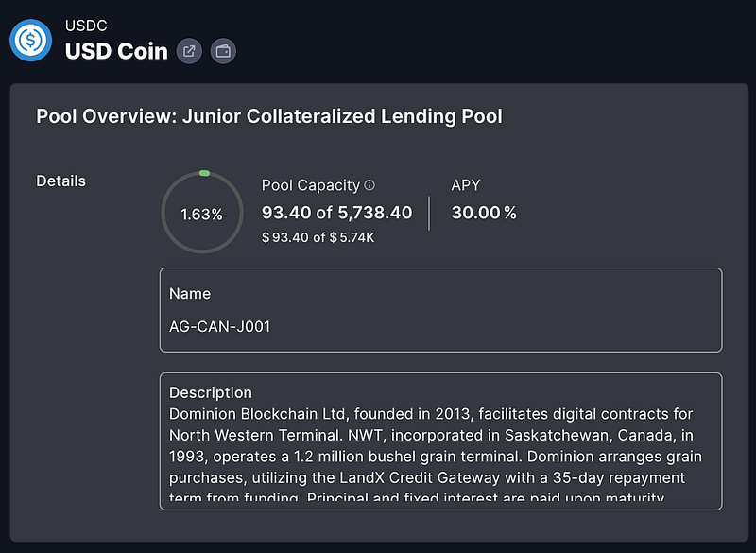756x553 pixels.
Task: Click the Description label
Action: coord(211,392)
